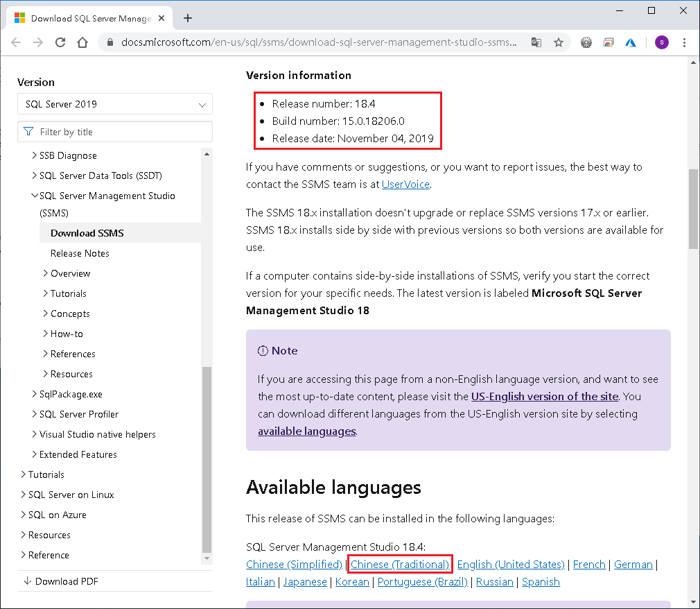The image size is (700, 609).
Task: Click the browser forward arrow
Action: [38, 42]
